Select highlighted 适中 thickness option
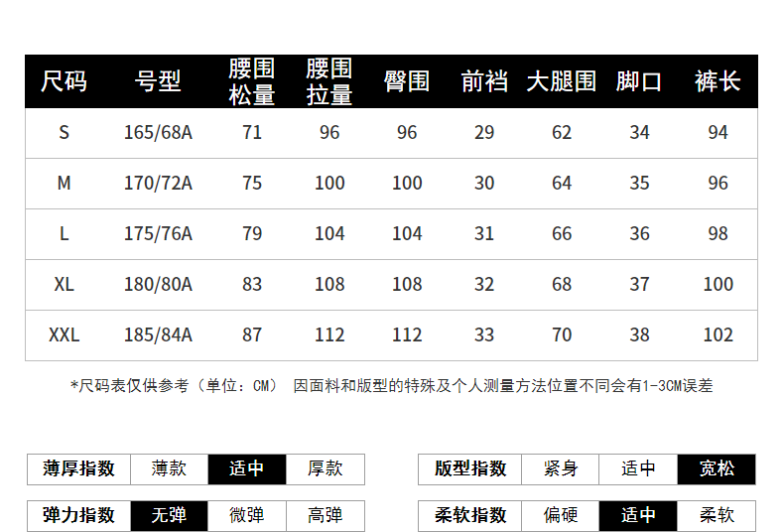Viewport: 784px width, 532px height. coord(246,469)
